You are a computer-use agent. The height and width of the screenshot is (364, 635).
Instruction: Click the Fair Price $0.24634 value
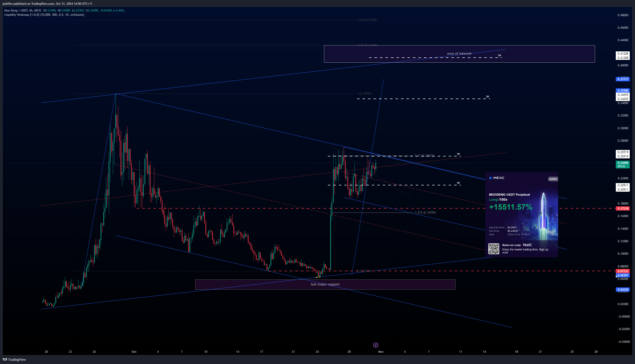tap(512, 231)
